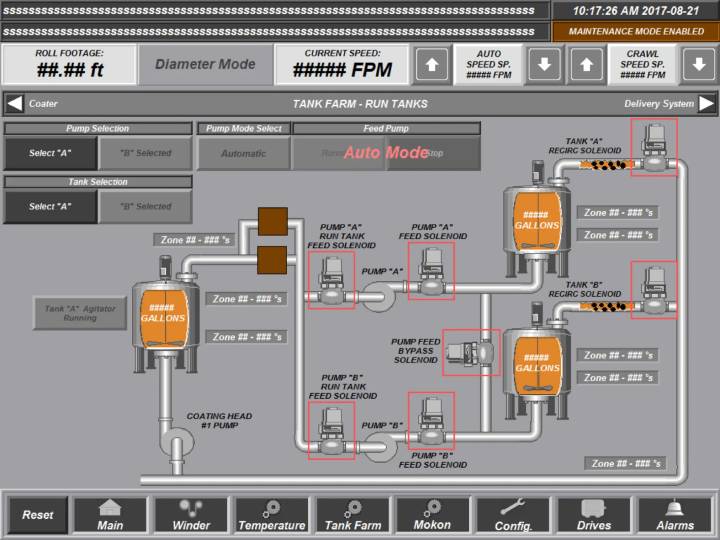
Task: Click "B" Selected under Pump Selection
Action: tap(146, 153)
